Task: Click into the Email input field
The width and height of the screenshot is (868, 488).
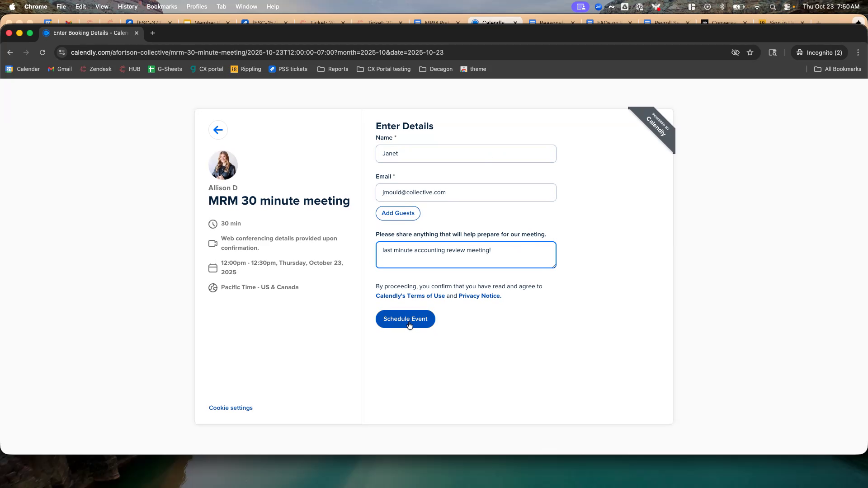Action: click(466, 192)
